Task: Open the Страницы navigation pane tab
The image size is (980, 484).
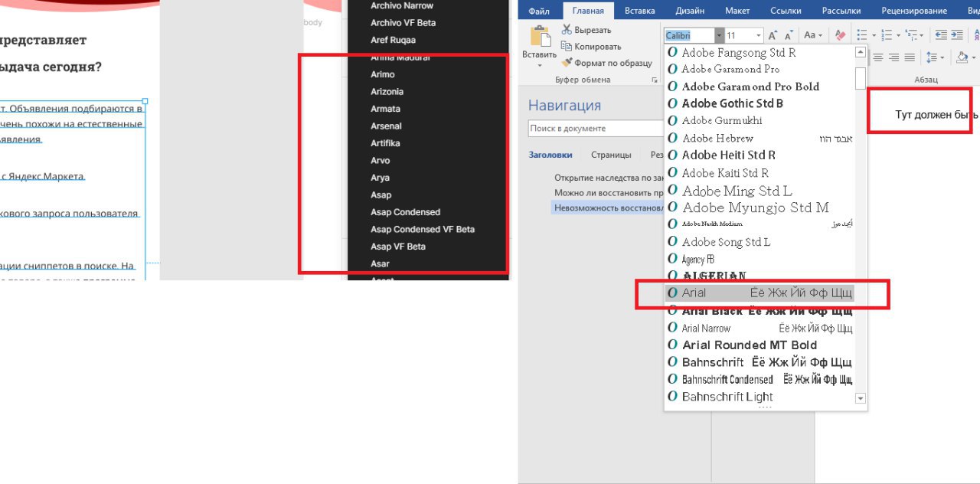Action: [x=611, y=155]
